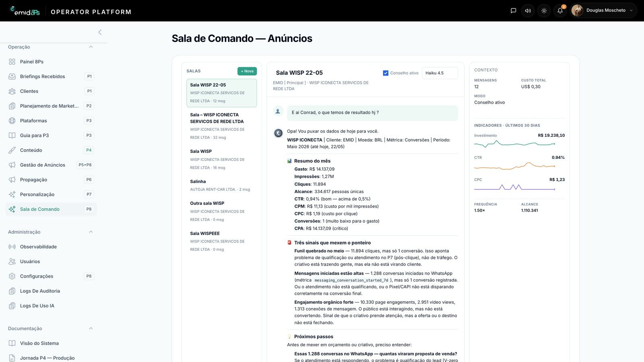Viewport: 644px width, 362px height.
Task: Open Outra sala WISP room
Action: click(221, 211)
